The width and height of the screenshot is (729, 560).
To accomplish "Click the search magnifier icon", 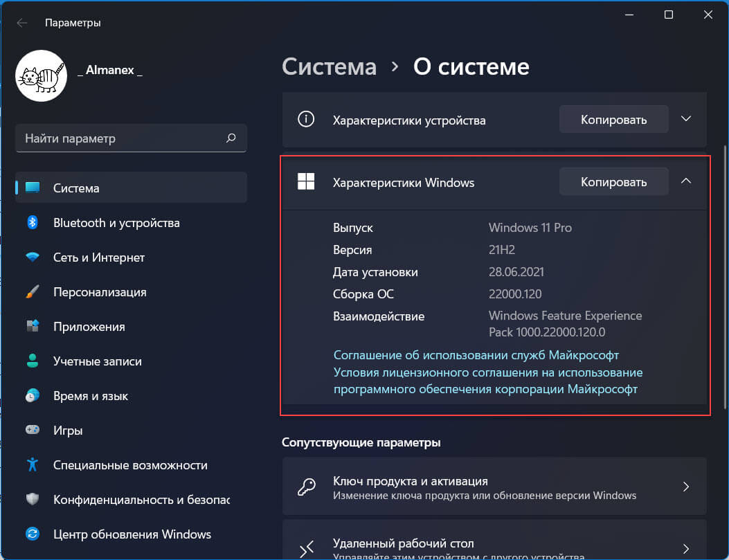I will click(x=231, y=138).
